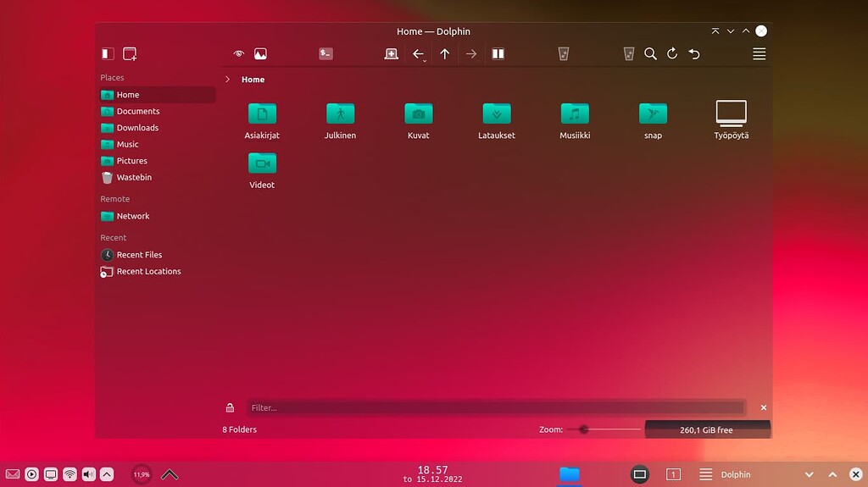Click the search magnifier icon

coord(650,54)
